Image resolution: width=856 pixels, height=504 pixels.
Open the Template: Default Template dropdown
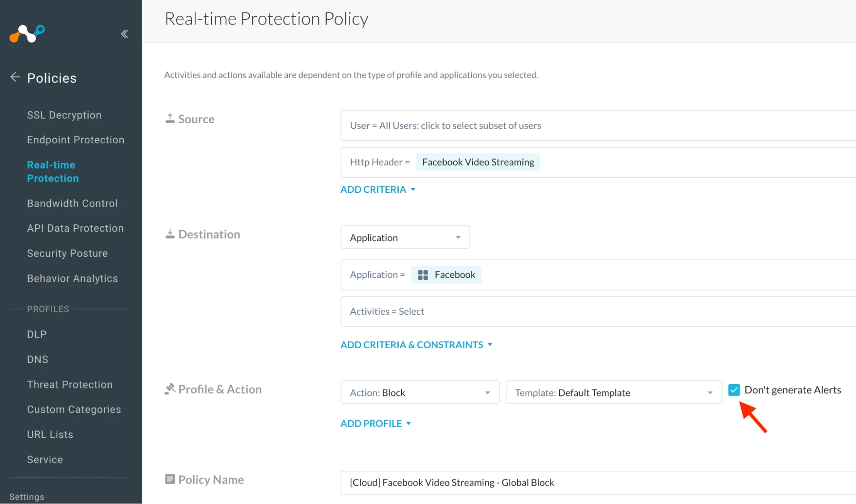click(613, 392)
